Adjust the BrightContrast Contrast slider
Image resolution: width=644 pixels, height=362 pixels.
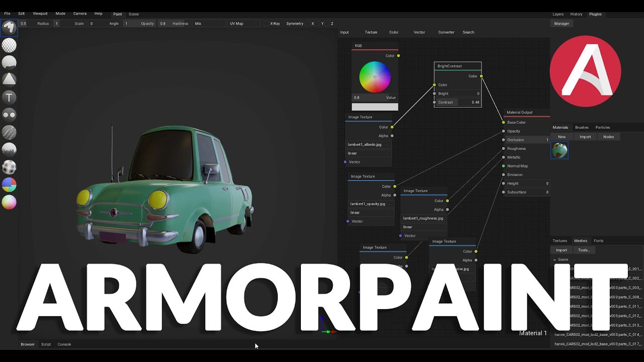coord(458,102)
